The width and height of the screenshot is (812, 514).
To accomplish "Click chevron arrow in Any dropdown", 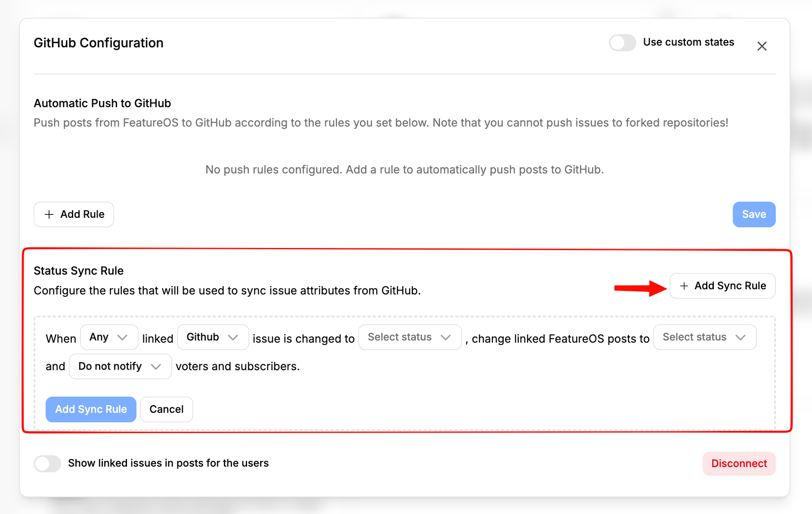I will 122,338.
